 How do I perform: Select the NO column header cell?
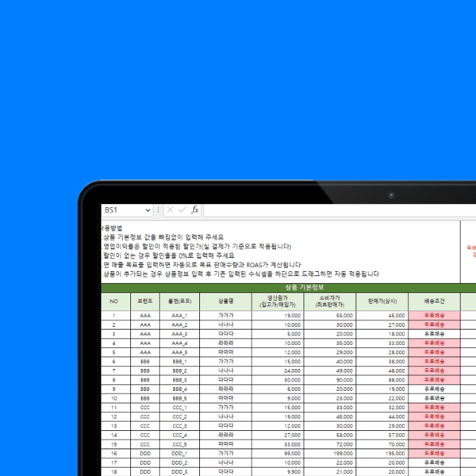(x=115, y=301)
